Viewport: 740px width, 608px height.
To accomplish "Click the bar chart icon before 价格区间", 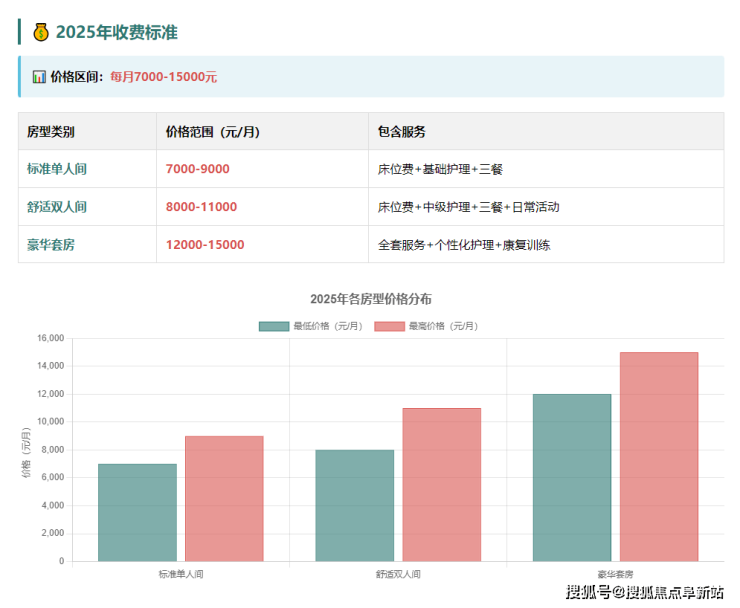I will [x=39, y=76].
